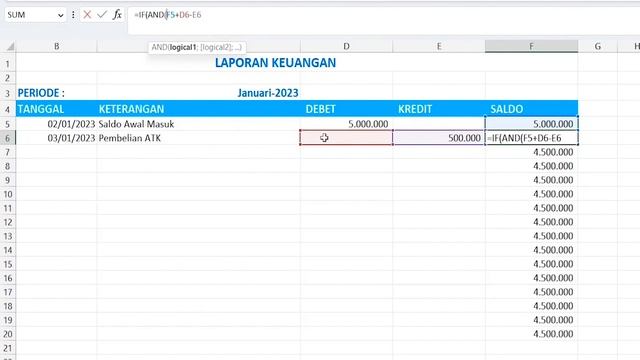
Task: Click AND function name in tooltip
Action: 159,47
